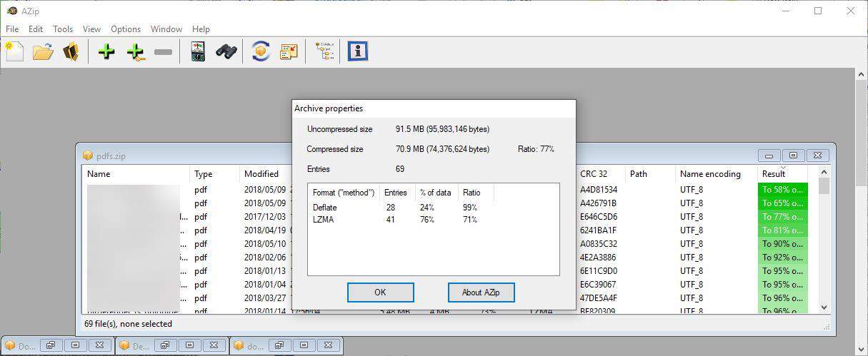Test the archive with the meter icon

tap(198, 51)
